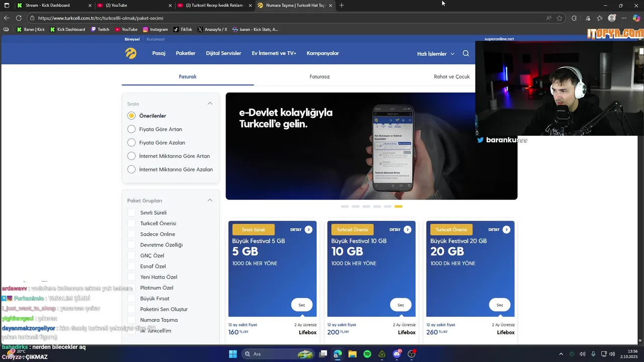Open a new browser tab

tap(342, 5)
